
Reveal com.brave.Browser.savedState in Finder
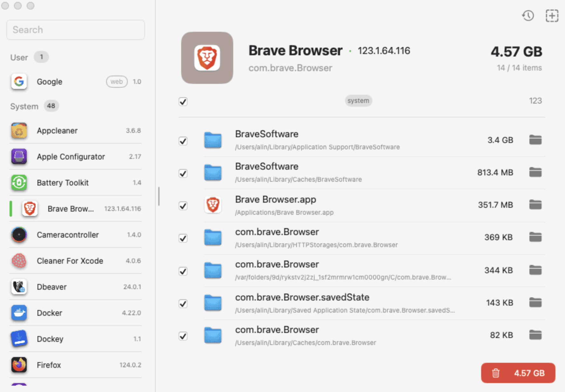[535, 302]
